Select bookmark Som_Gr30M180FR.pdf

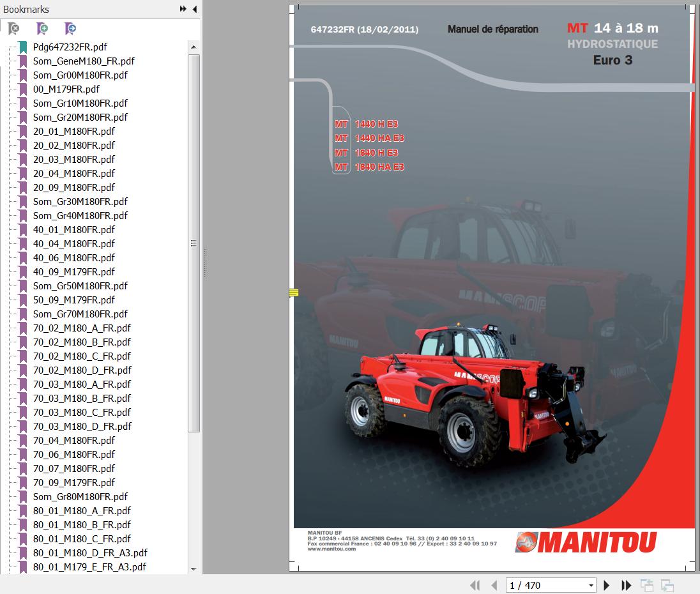pyautogui.click(x=80, y=202)
